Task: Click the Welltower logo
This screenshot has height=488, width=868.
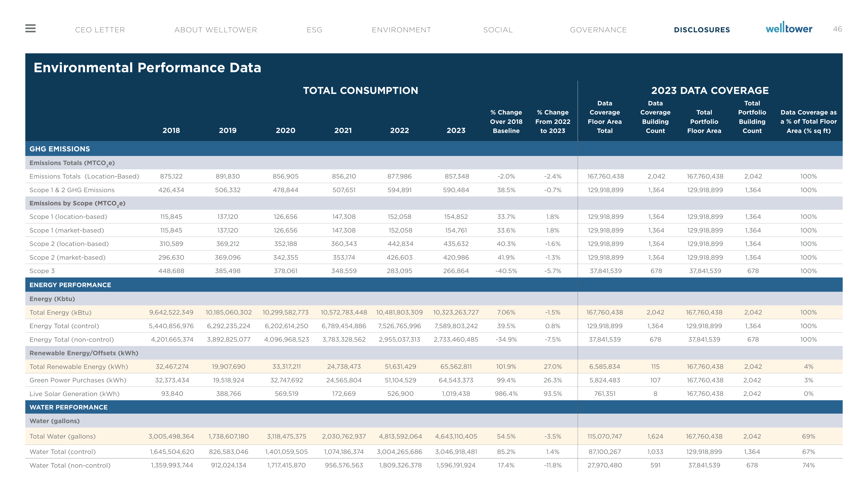Action: point(789,28)
